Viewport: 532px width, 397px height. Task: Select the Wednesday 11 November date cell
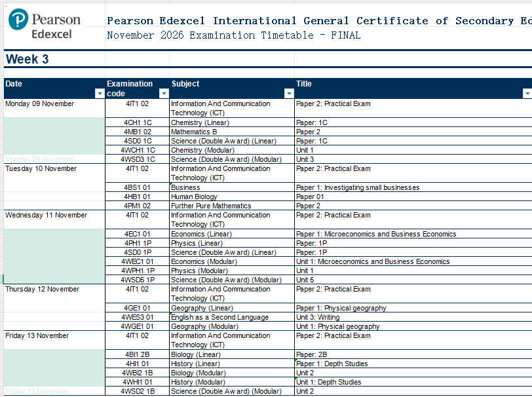coord(54,219)
